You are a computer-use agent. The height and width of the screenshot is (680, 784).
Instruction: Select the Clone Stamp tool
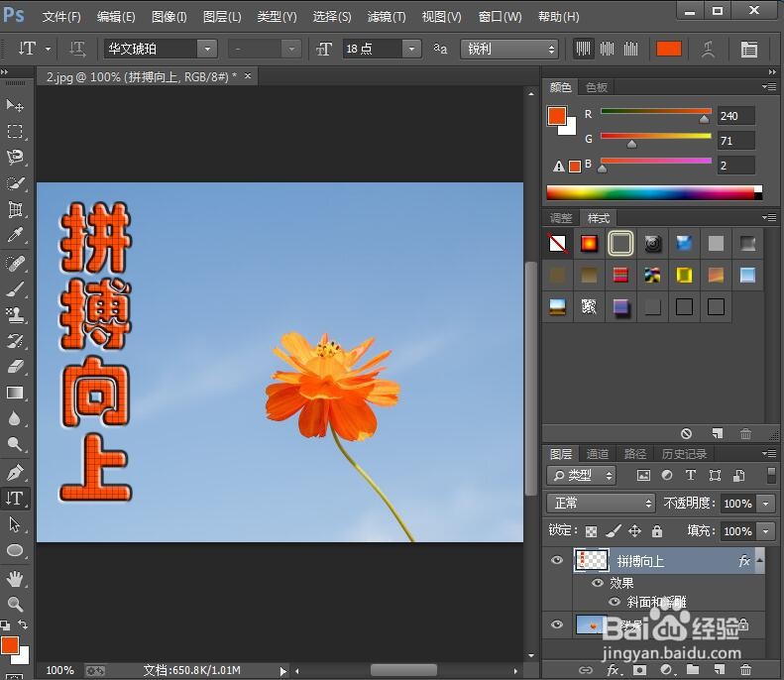pyautogui.click(x=15, y=314)
